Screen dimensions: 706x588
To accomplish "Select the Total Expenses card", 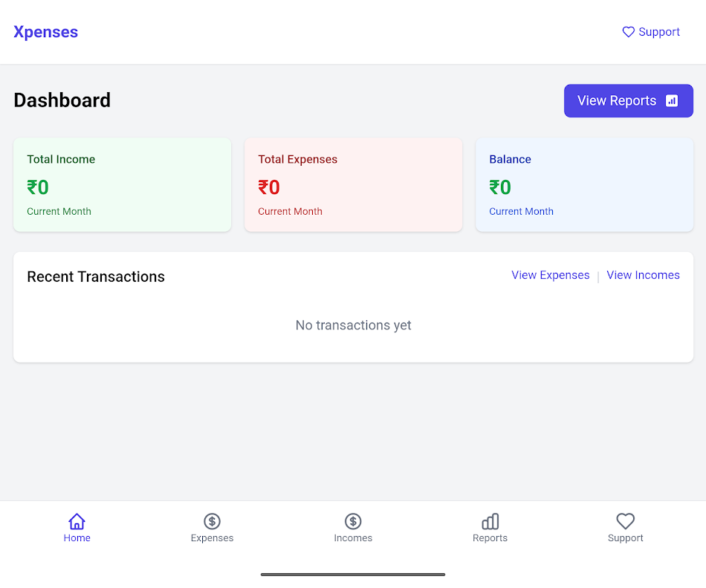I will click(x=353, y=184).
